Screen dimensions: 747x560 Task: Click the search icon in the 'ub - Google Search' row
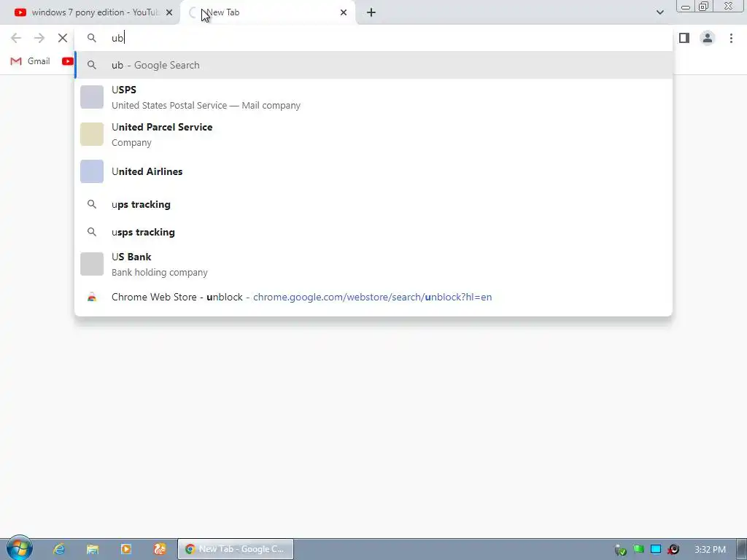[x=92, y=65]
